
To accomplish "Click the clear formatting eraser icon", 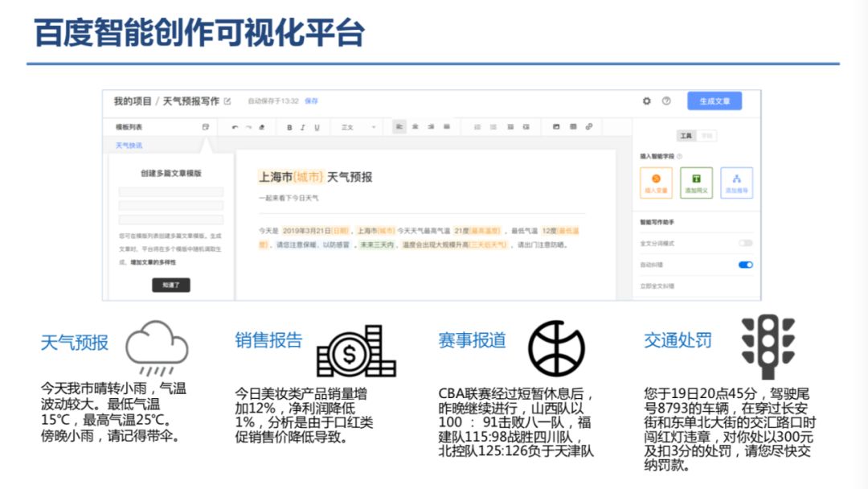I will (x=262, y=127).
